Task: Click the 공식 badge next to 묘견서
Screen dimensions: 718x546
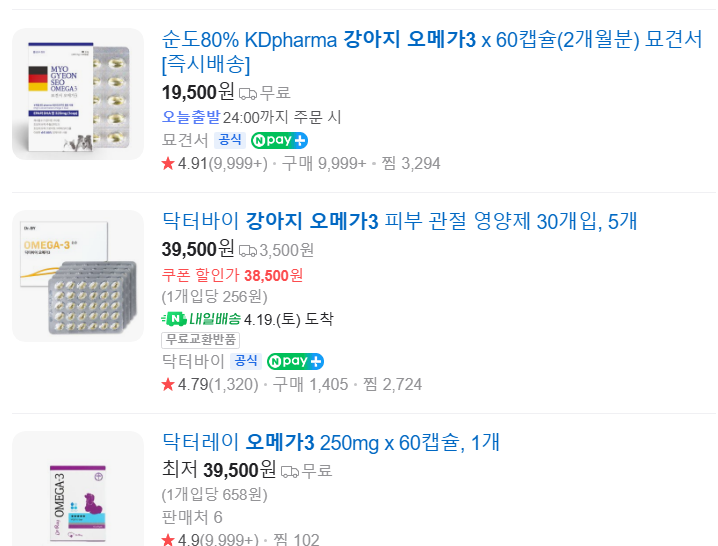Action: [x=229, y=140]
